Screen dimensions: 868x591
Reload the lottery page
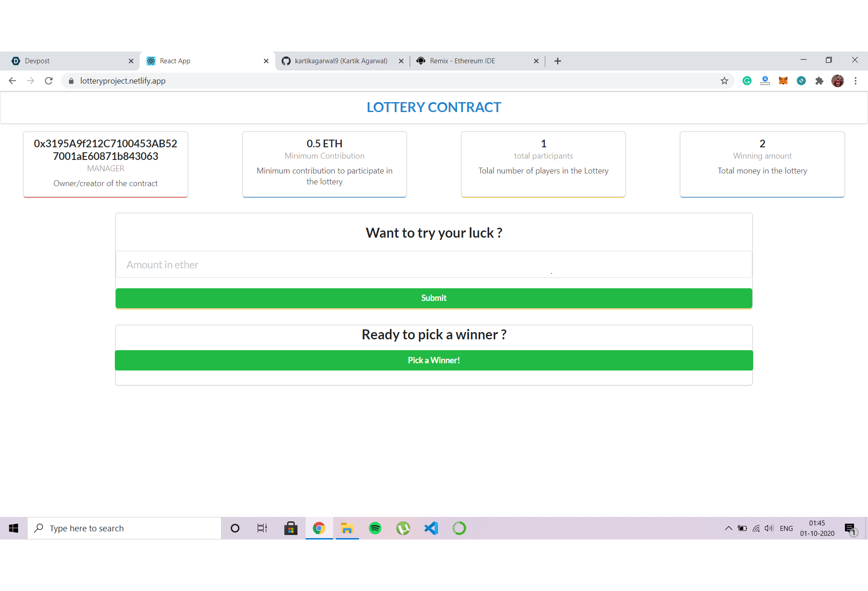pyautogui.click(x=49, y=81)
